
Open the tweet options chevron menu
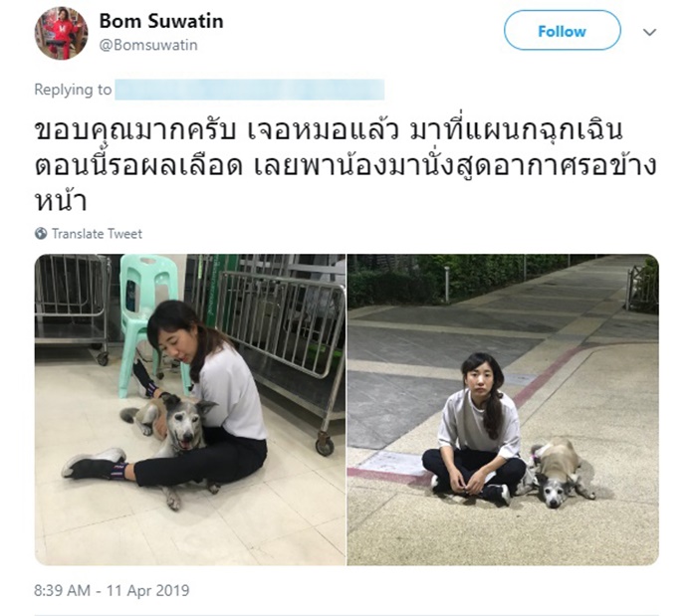[x=649, y=32]
